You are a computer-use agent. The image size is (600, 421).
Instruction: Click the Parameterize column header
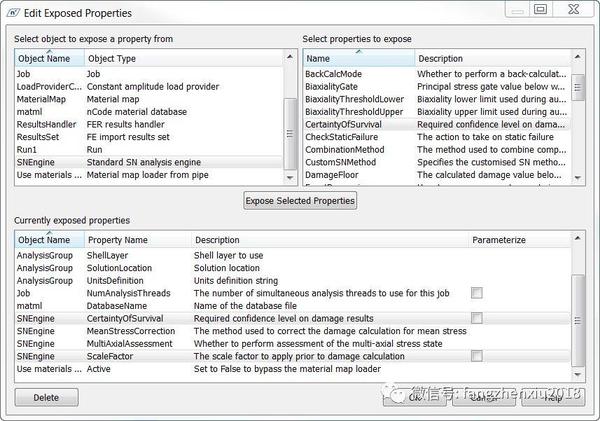518,240
